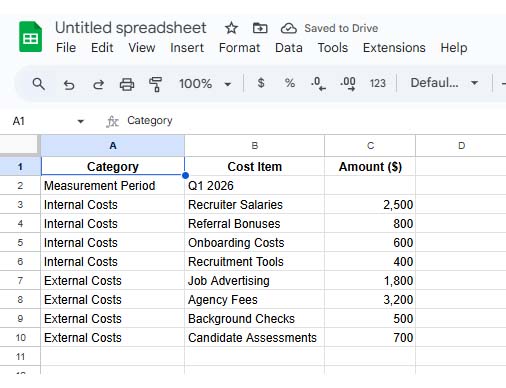Open the Help menu
This screenshot has height=388, width=506.
click(454, 48)
